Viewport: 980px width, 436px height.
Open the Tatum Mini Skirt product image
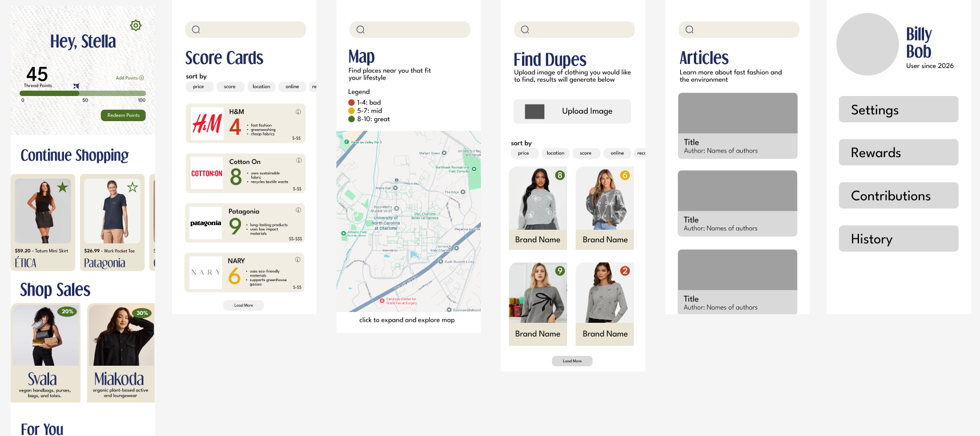[43, 211]
